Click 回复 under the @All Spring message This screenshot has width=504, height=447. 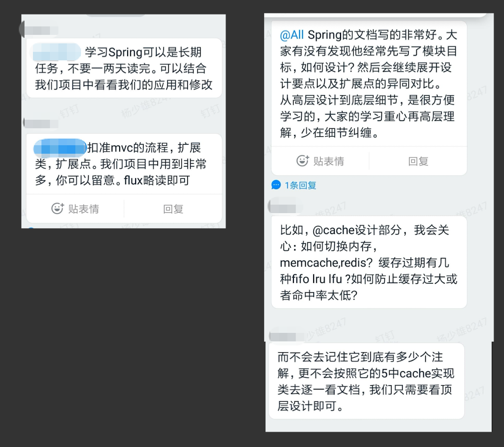point(418,161)
